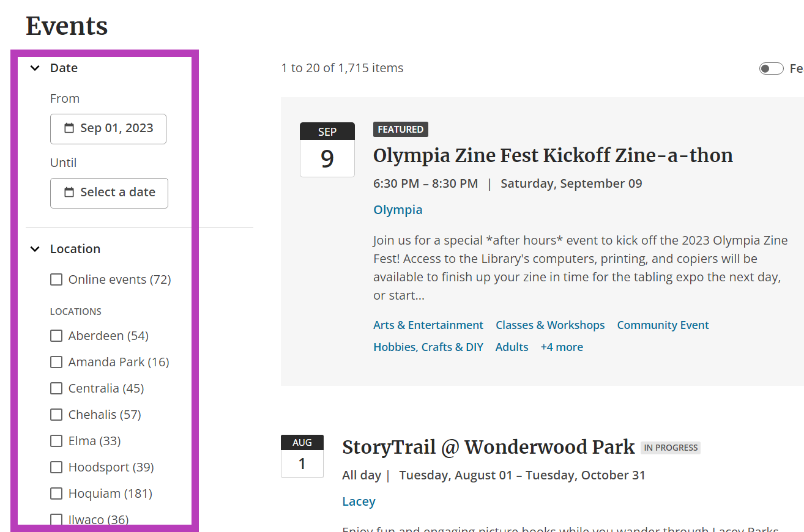The width and height of the screenshot is (804, 532).
Task: Select the Classes & Workshops tag
Action: click(x=550, y=325)
